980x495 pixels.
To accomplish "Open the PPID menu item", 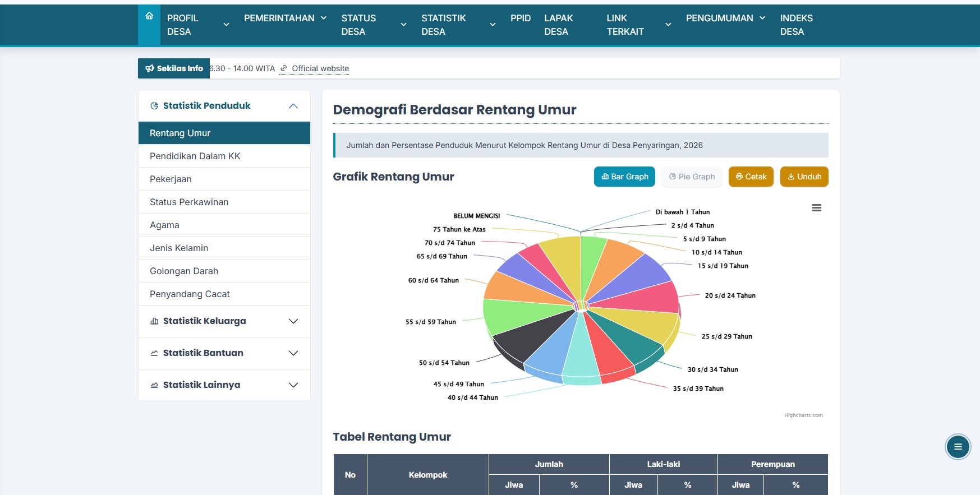I will tap(521, 18).
